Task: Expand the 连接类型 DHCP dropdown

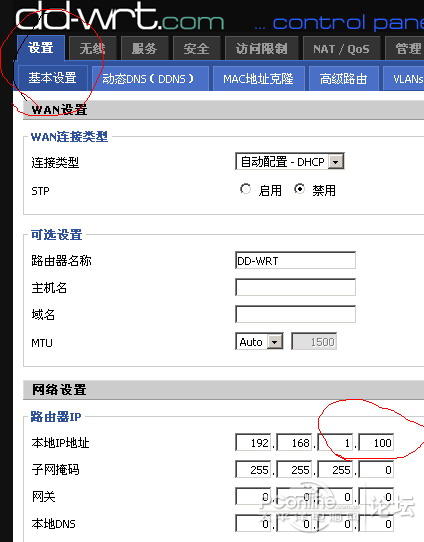Action: [290, 161]
